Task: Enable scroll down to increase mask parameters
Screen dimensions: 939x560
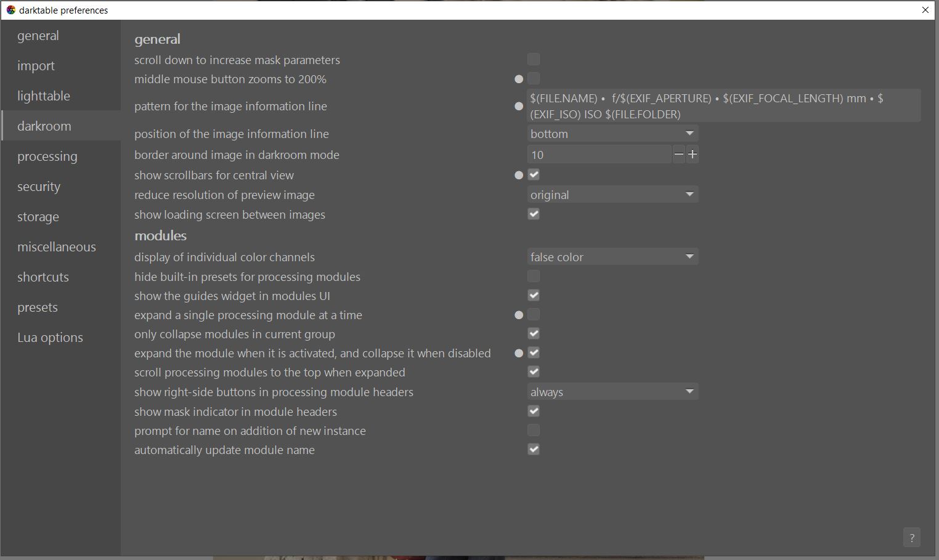Action: (x=534, y=59)
